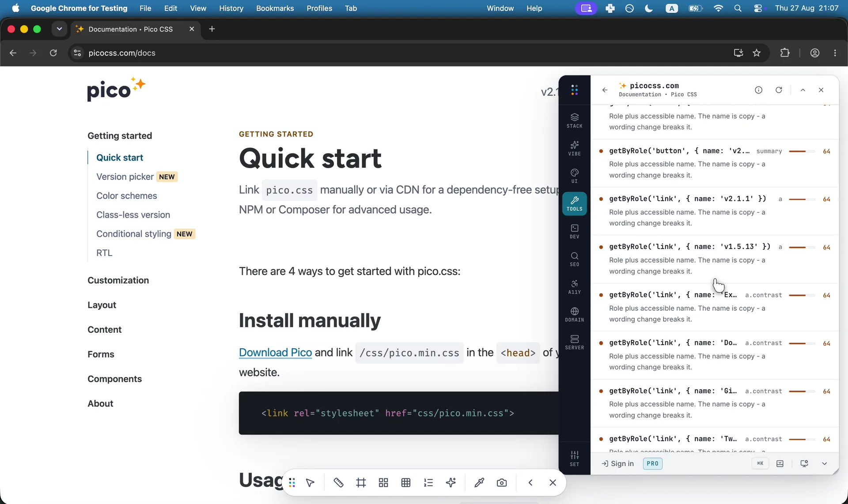The image size is (848, 504).
Task: Click the numbered list tool in floating toolbar
Action: [x=428, y=483]
